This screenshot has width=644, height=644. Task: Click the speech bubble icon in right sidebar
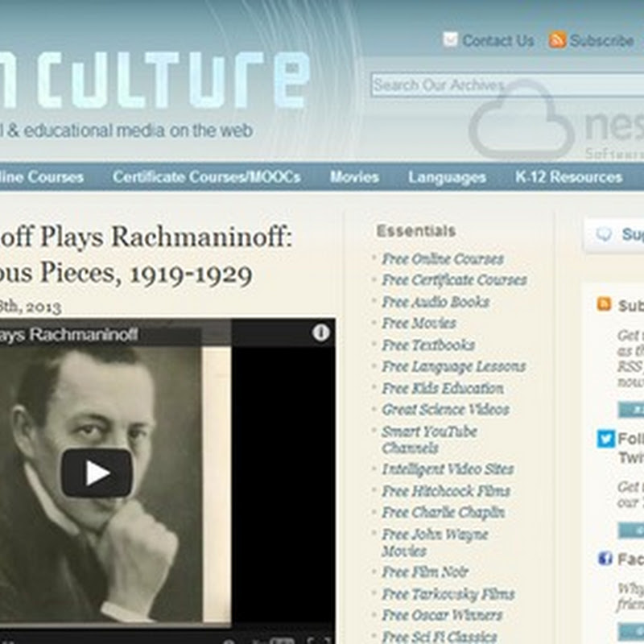[x=604, y=234]
